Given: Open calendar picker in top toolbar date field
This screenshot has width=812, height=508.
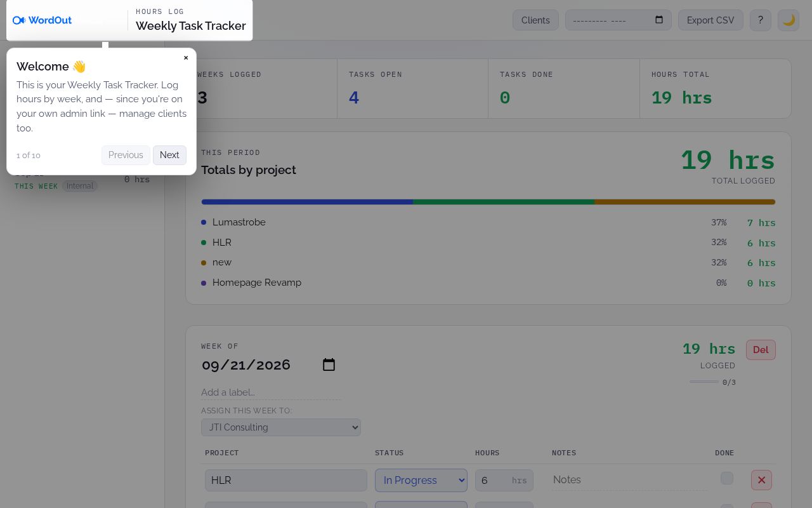Looking at the screenshot, I should 659,20.
